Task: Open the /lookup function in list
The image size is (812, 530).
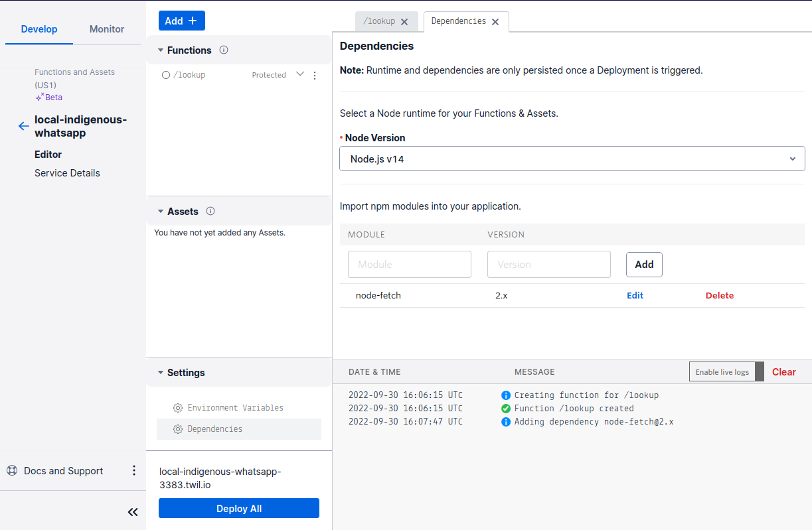Action: tap(189, 75)
